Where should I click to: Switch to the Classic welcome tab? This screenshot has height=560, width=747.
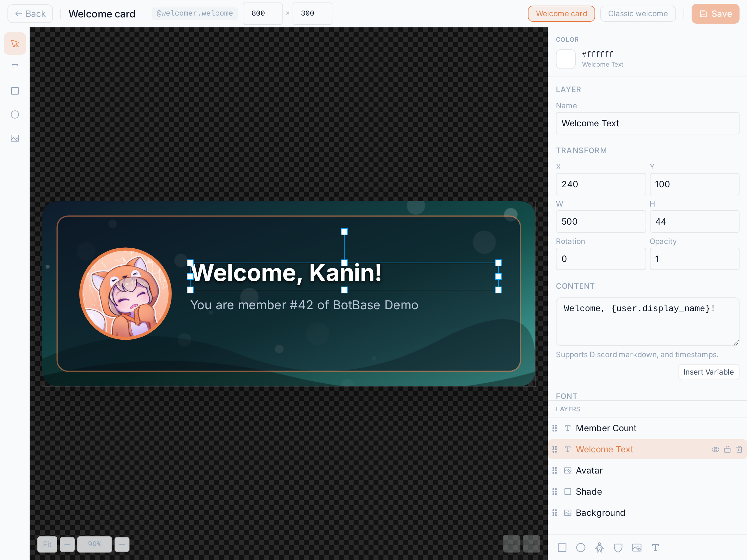pos(638,13)
